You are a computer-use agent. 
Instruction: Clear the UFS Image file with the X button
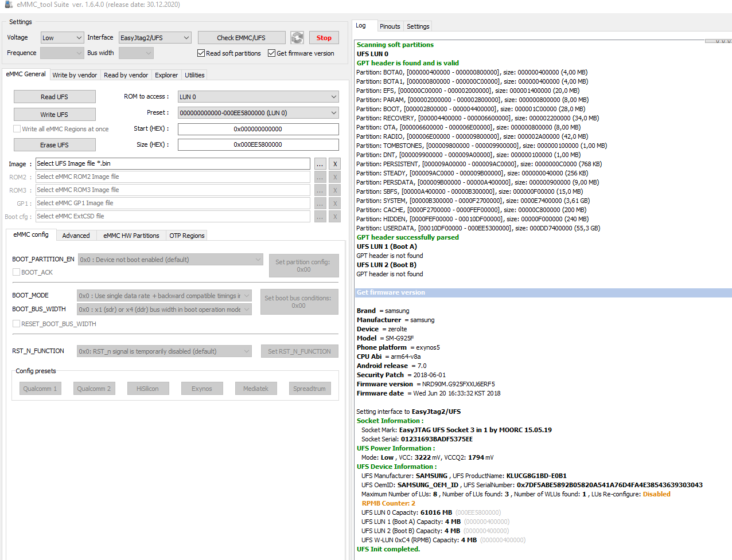click(335, 164)
